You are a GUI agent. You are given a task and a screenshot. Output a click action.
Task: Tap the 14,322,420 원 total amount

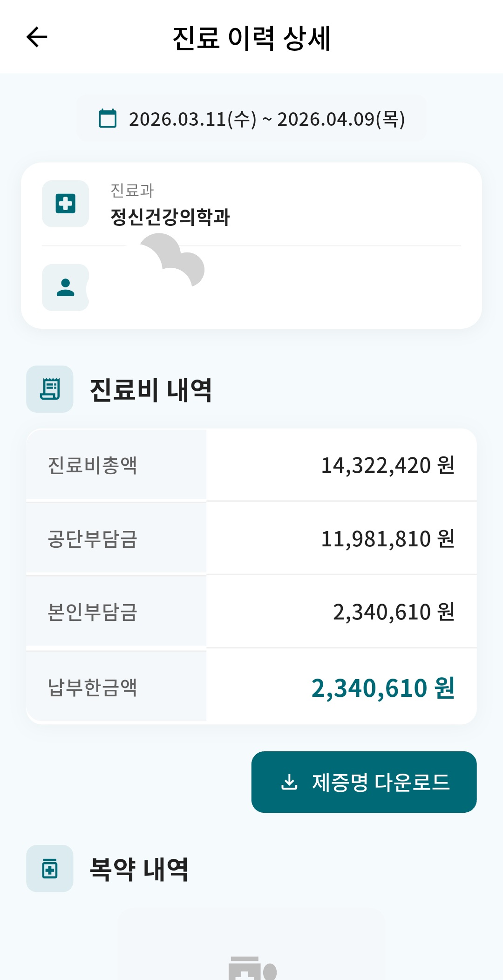pyautogui.click(x=387, y=465)
